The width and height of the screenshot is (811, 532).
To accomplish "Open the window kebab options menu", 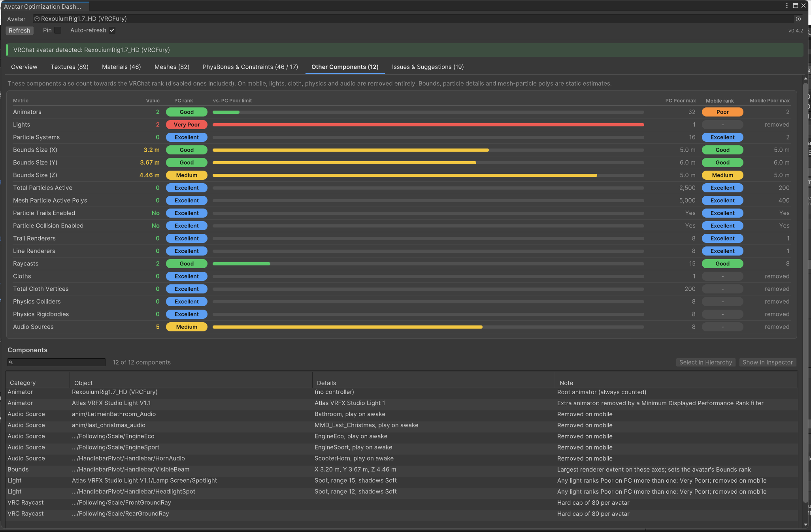I will pos(786,6).
